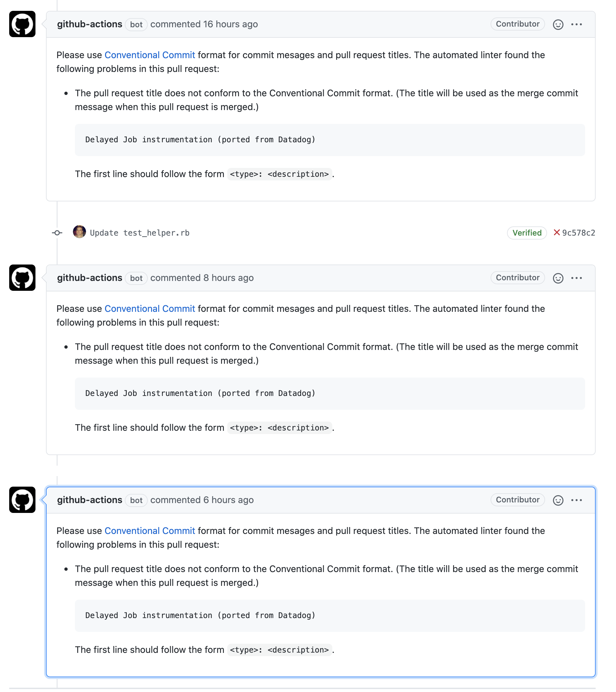Screen dimensions: 616x692
Task: Add a reaction on the 8-hours-ago comment
Action: pos(558,278)
